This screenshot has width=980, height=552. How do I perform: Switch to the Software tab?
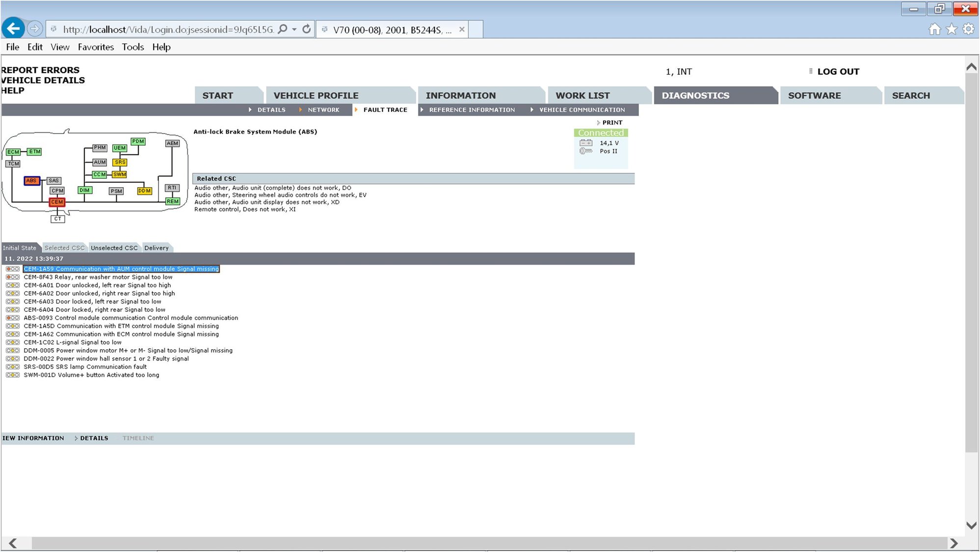click(814, 96)
